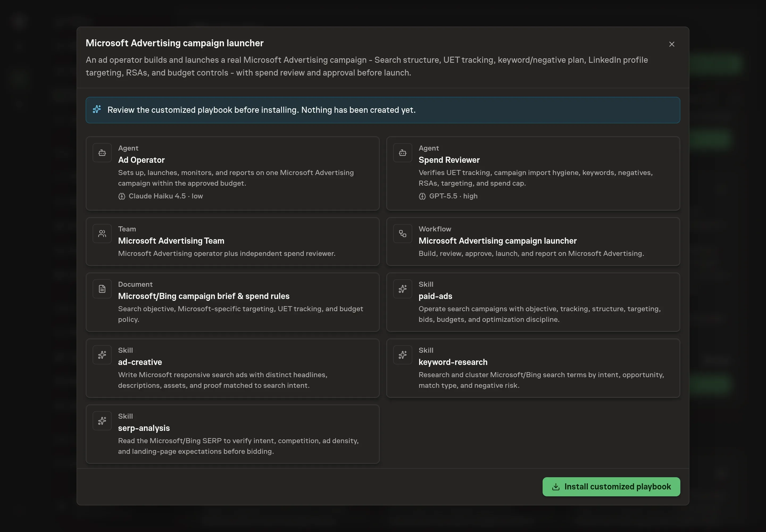The image size is (766, 532).
Task: Click the paid-ads description text
Action: click(539, 314)
